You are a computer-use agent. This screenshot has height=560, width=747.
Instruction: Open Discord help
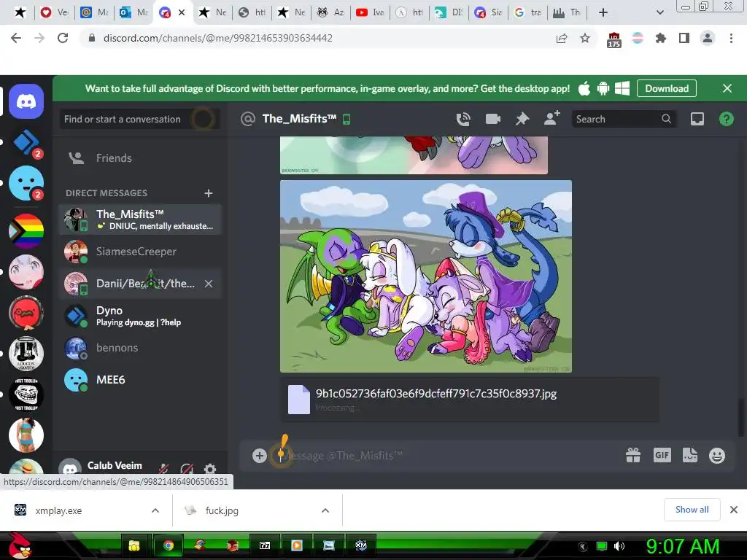(x=726, y=119)
